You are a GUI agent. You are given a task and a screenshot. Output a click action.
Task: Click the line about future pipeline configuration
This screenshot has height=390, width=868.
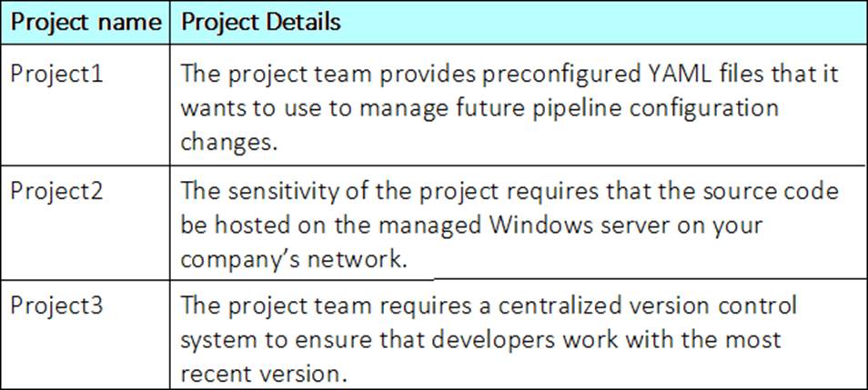click(480, 108)
